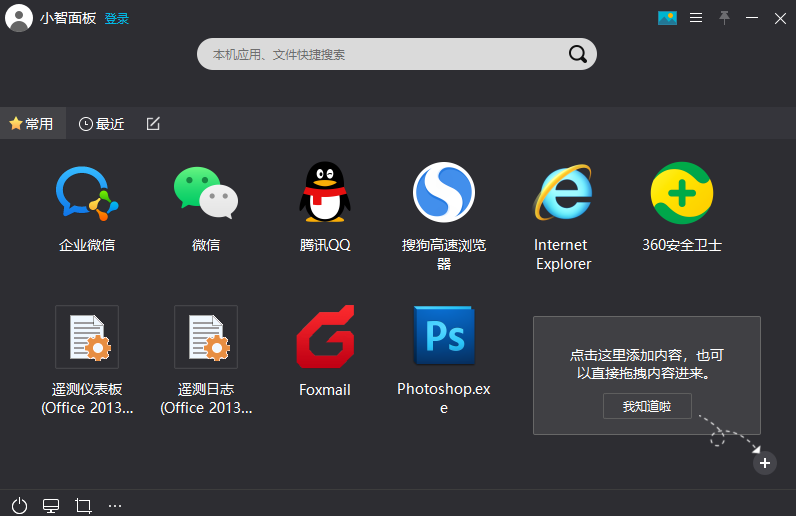Pin the panel with pushpin icon
The height and width of the screenshot is (516, 796).
click(724, 18)
